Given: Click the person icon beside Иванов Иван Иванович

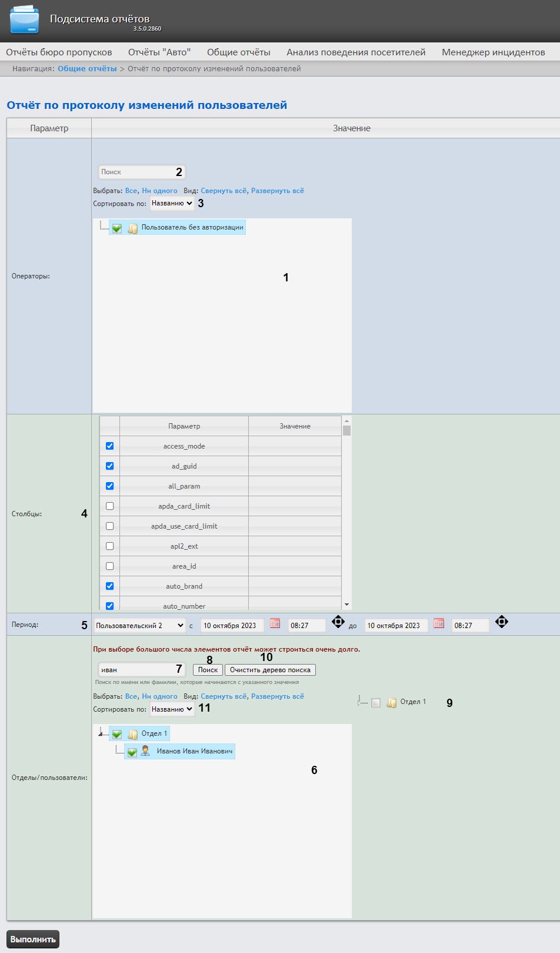Looking at the screenshot, I should (x=145, y=751).
